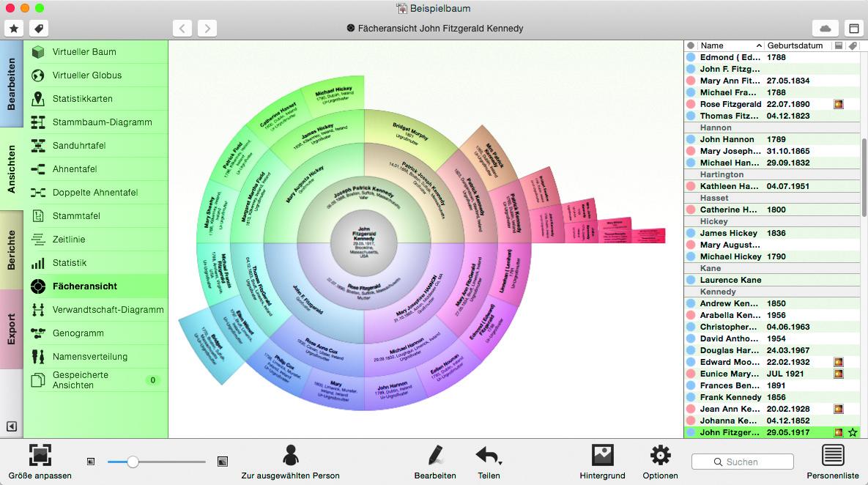Image resolution: width=868 pixels, height=485 pixels.
Task: Open Virtueller Globus view
Action: click(96, 75)
